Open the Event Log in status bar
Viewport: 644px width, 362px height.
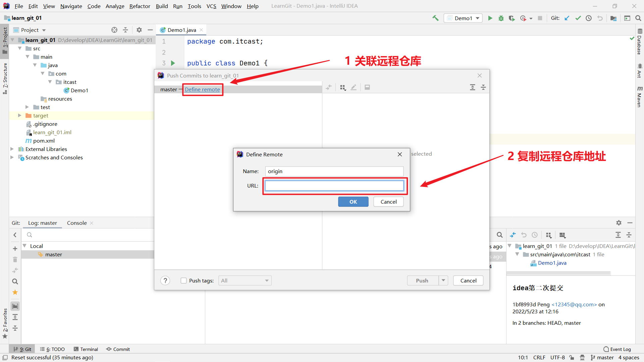pos(617,349)
